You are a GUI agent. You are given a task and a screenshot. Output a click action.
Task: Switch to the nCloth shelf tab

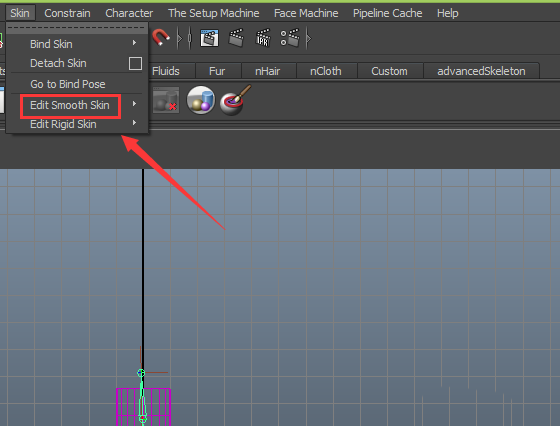pos(326,71)
